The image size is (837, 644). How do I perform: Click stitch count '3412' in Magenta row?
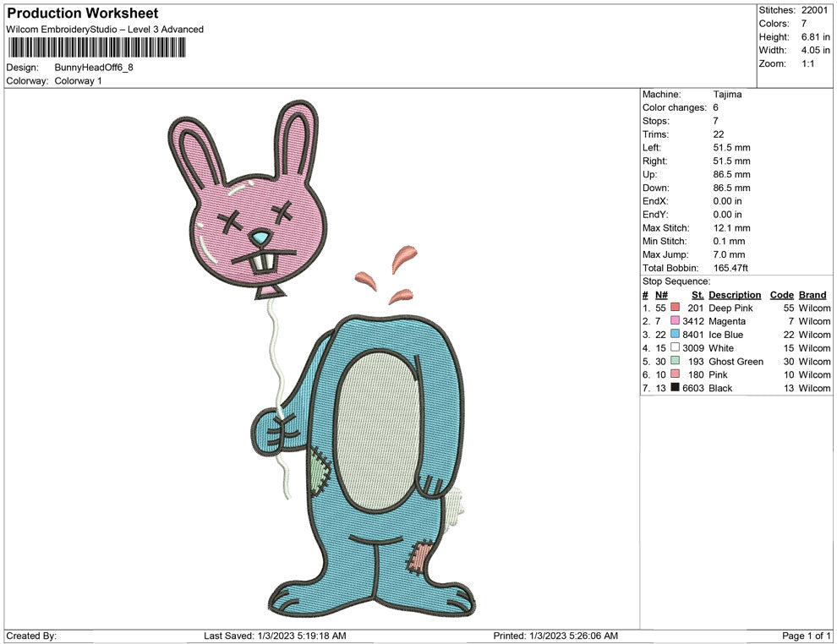693,321
